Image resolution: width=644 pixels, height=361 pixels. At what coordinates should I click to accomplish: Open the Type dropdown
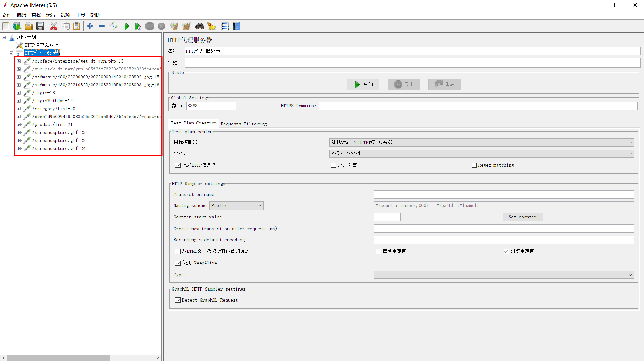click(x=504, y=275)
